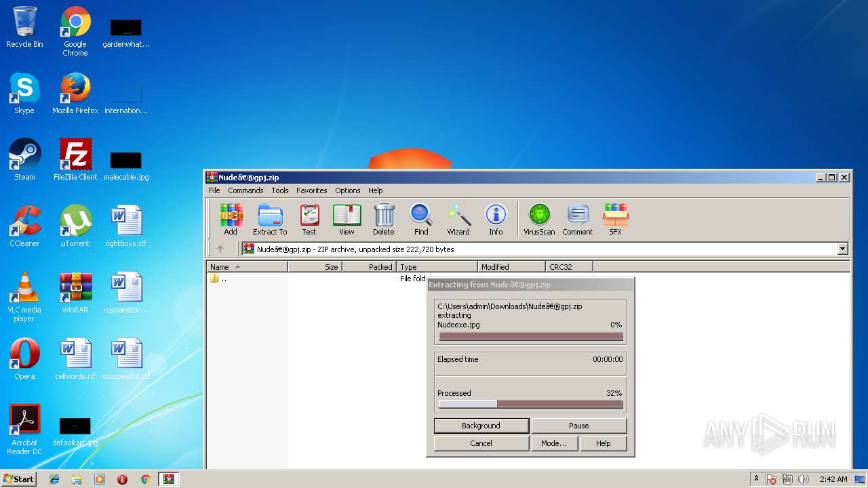Show archive Info icon
This screenshot has height=488, width=868.
point(496,220)
